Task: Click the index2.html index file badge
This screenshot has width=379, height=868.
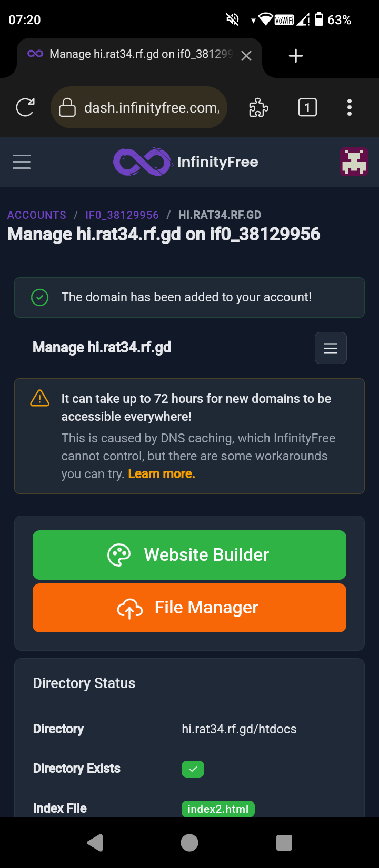Action: tap(218, 809)
